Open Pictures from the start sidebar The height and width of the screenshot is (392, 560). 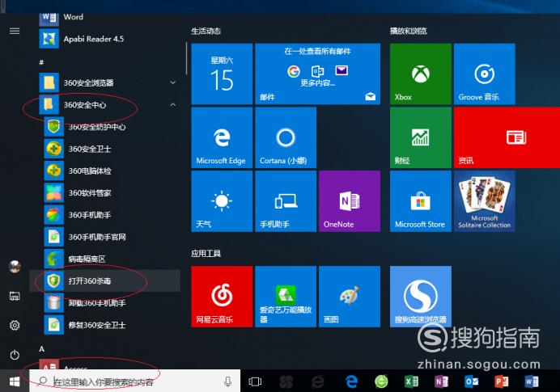[x=15, y=296]
